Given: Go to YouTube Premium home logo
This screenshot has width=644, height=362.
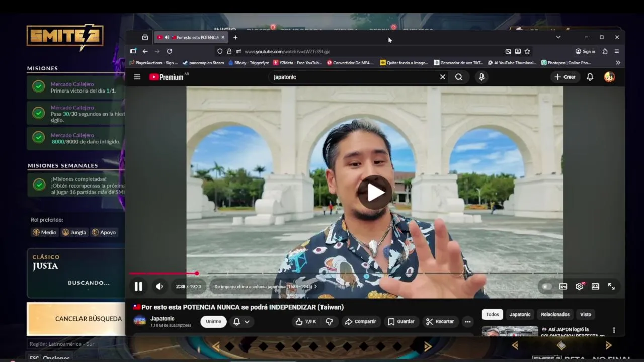Looking at the screenshot, I should pos(166,77).
